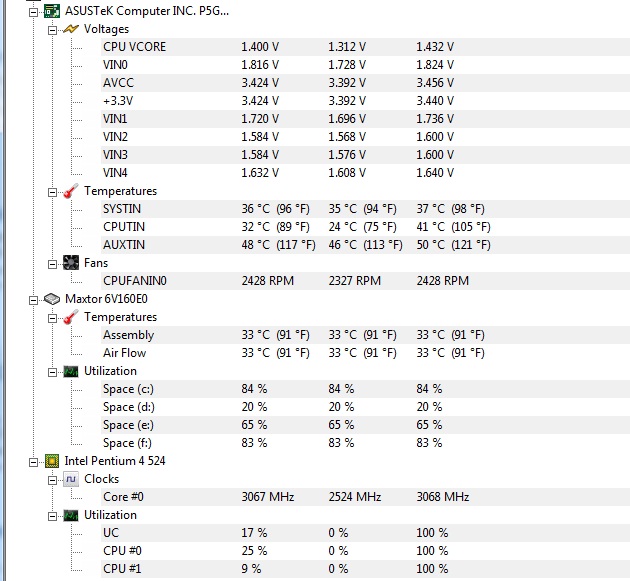The width and height of the screenshot is (630, 581).
Task: Click the Clocks icon
Action: (x=71, y=479)
